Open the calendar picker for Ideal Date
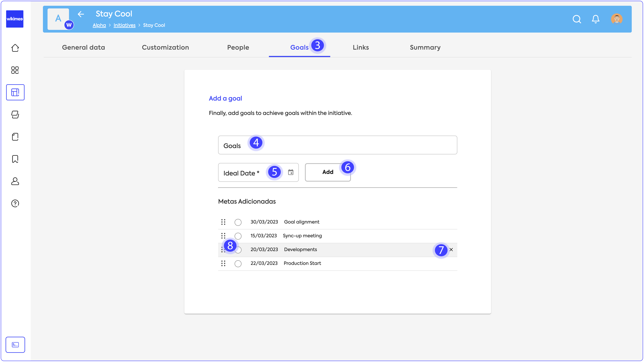 (x=291, y=172)
